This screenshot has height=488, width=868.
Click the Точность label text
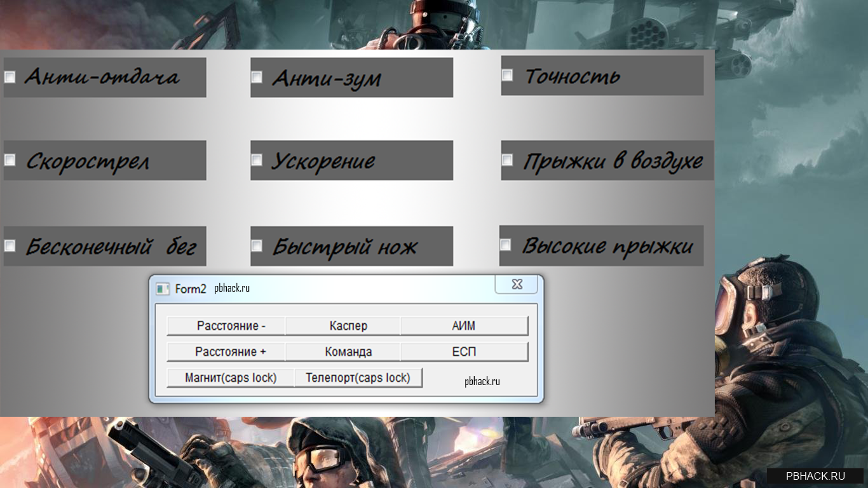(573, 76)
